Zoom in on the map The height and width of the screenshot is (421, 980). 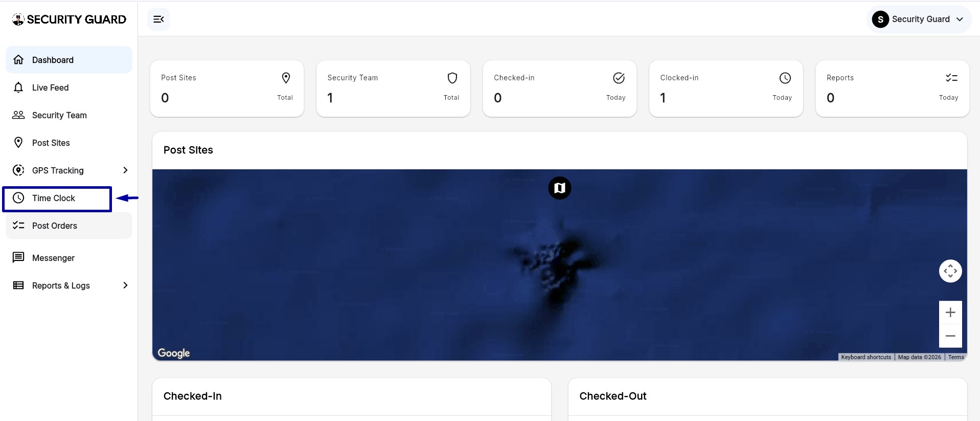[x=950, y=313]
